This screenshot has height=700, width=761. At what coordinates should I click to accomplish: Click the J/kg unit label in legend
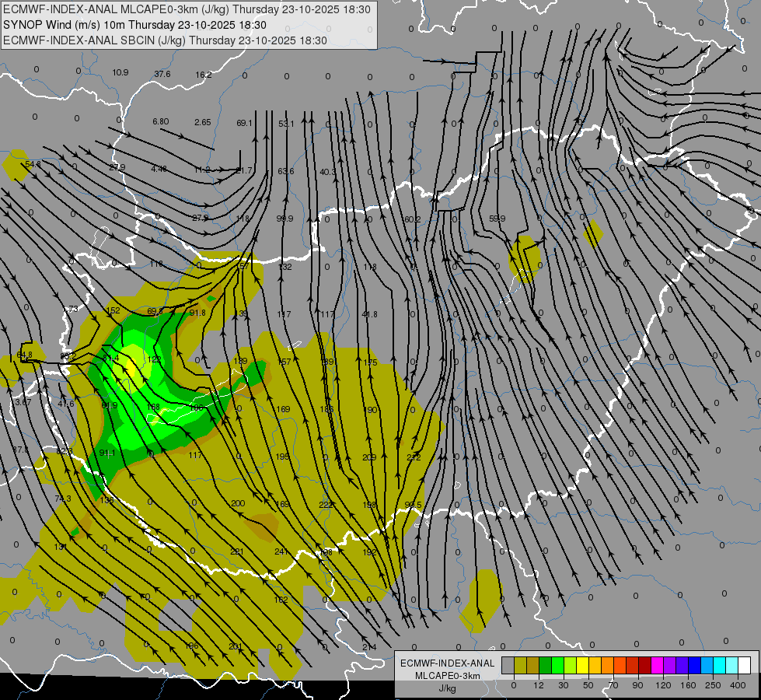tap(448, 688)
